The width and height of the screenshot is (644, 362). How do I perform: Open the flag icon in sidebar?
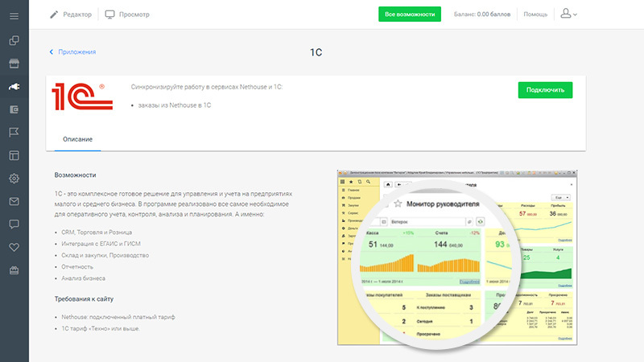pos(14,132)
